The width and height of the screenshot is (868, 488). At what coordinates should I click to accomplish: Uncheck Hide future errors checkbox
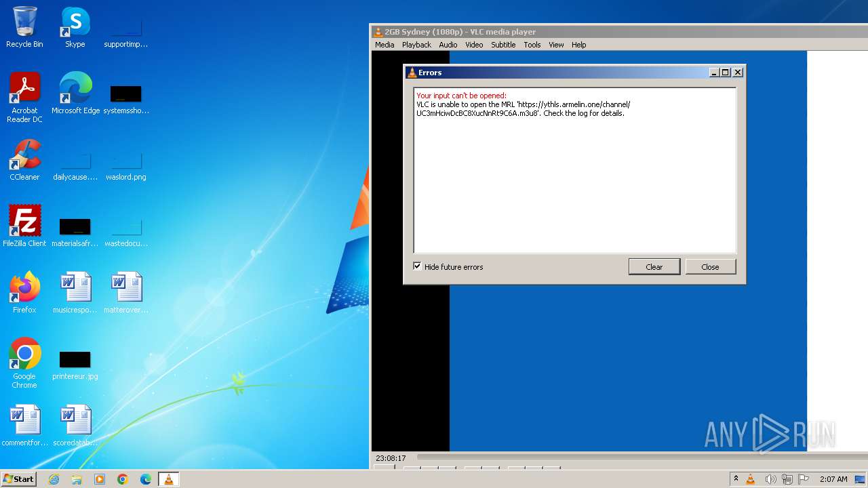[417, 266]
